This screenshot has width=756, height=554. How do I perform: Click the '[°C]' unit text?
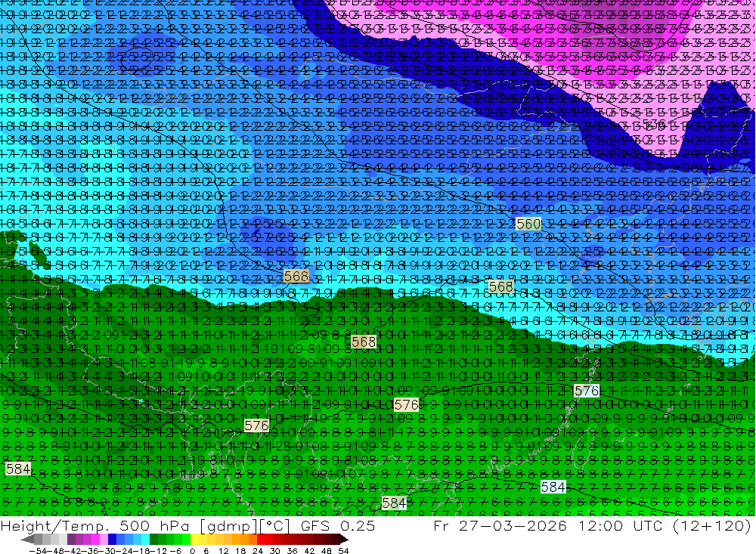[275, 526]
